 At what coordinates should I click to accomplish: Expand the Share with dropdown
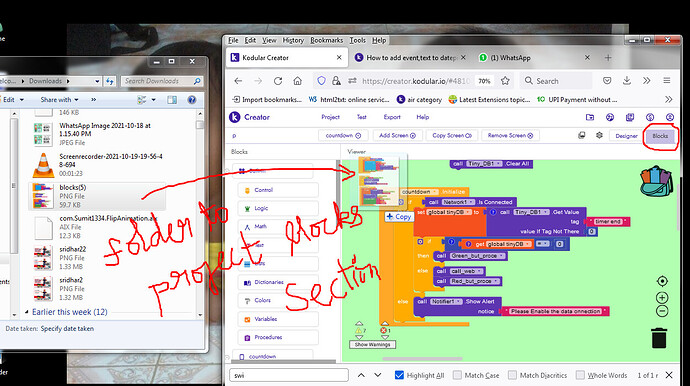(59, 100)
